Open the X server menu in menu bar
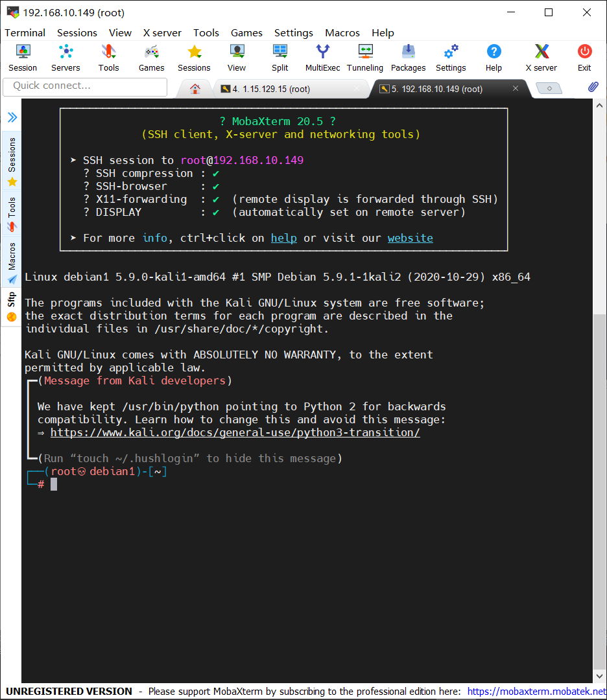Viewport: 607px width, 700px height. pos(162,32)
